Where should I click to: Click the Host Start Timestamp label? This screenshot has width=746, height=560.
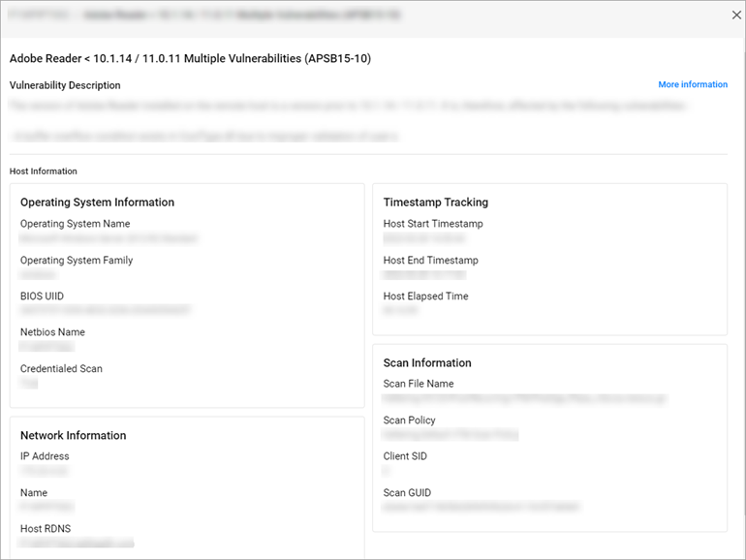(x=433, y=224)
